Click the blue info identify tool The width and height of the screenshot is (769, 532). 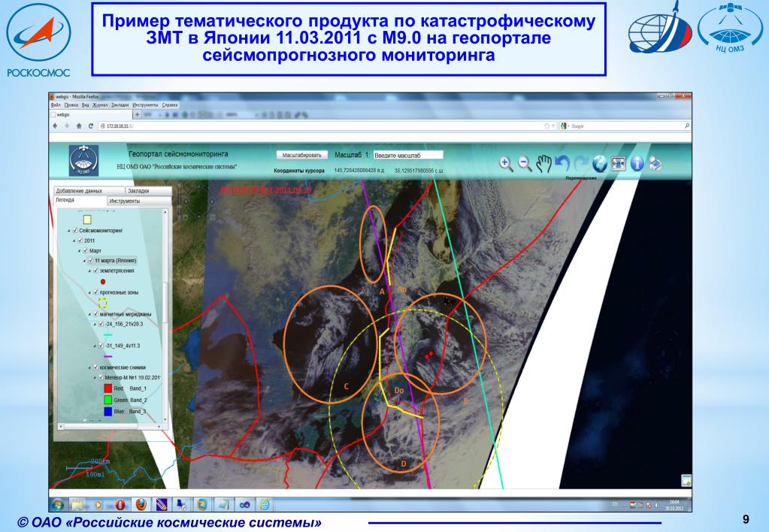(637, 164)
